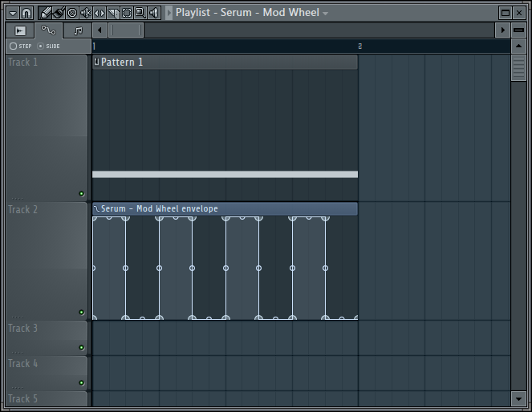Select the Draw pencil tool
Screen dimensions: 532x412
[x=45, y=13]
